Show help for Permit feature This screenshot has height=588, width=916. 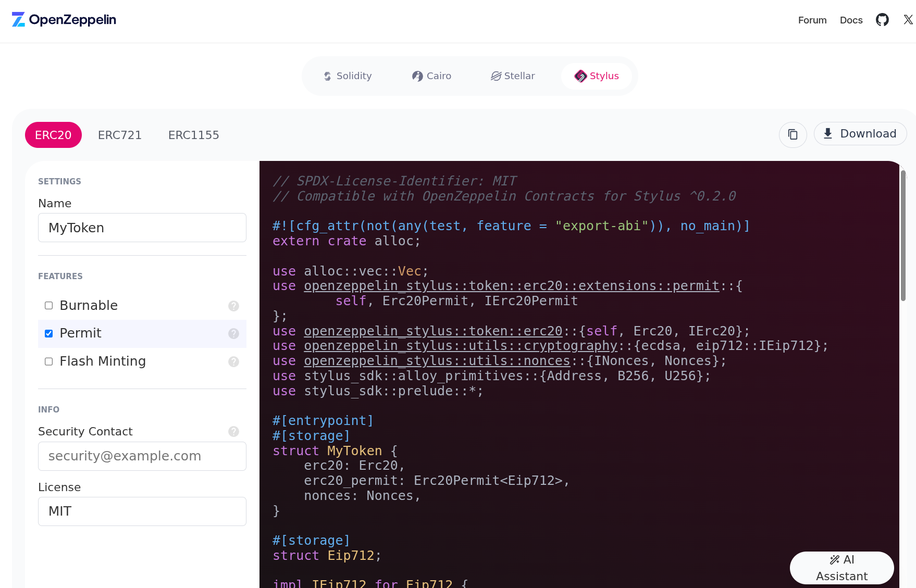pos(233,333)
